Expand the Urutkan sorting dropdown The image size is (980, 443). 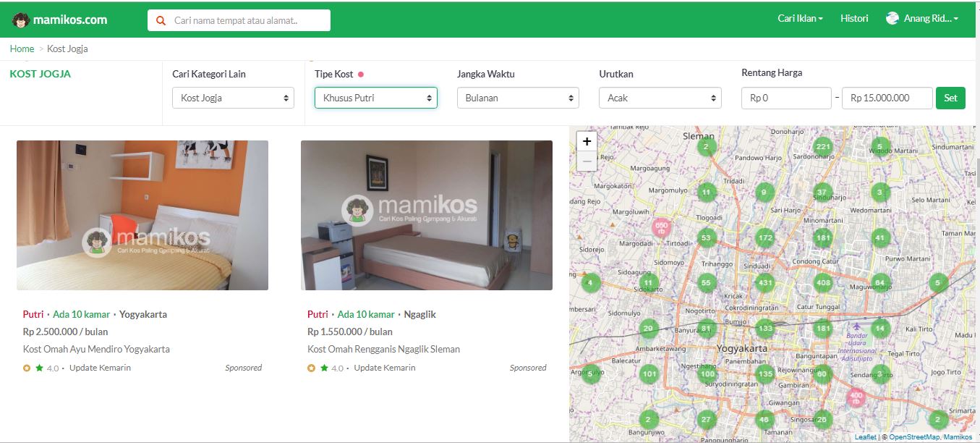pos(660,98)
